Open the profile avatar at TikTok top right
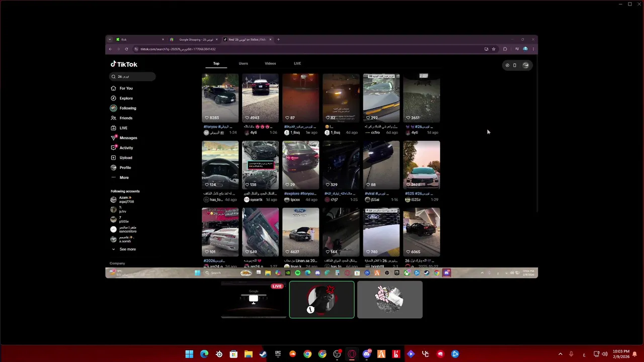Screen dimensions: 644x362 pos(526,65)
